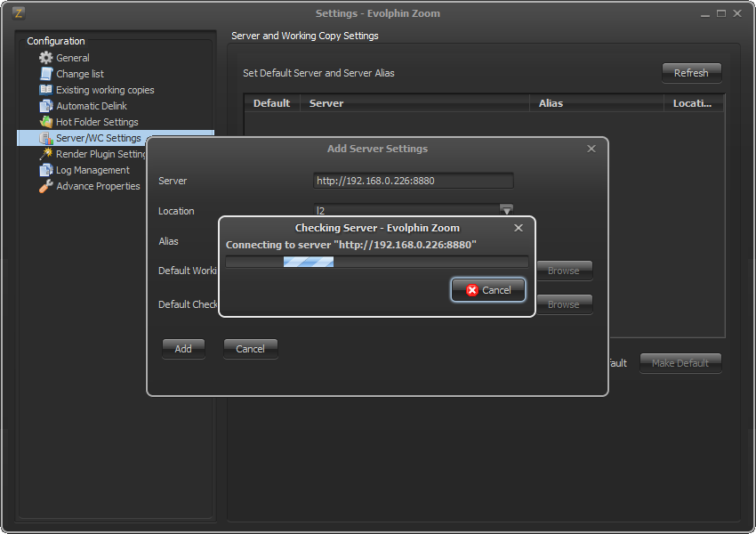Click the Default column header
756x534 pixels.
272,103
